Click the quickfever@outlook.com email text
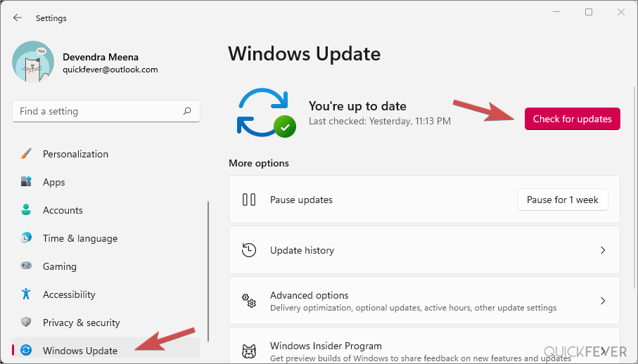 click(x=110, y=70)
